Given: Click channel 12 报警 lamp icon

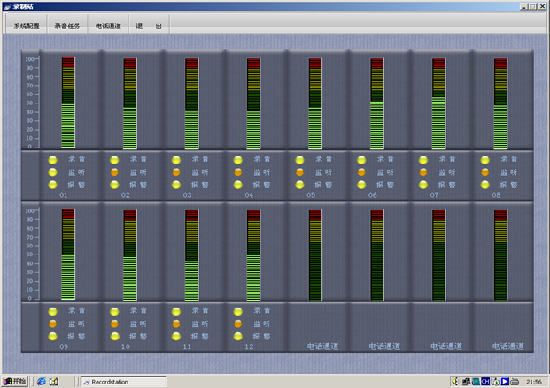Looking at the screenshot, I should (238, 336).
